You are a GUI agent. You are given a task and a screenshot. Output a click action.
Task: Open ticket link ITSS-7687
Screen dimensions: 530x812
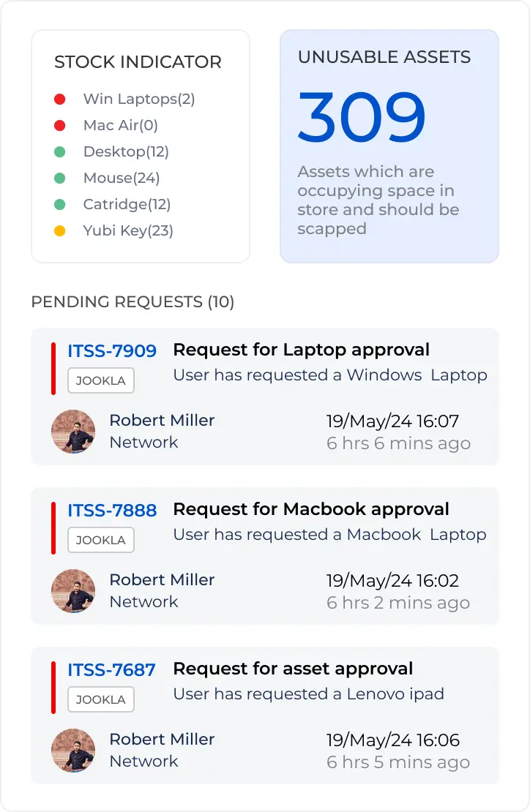point(111,670)
